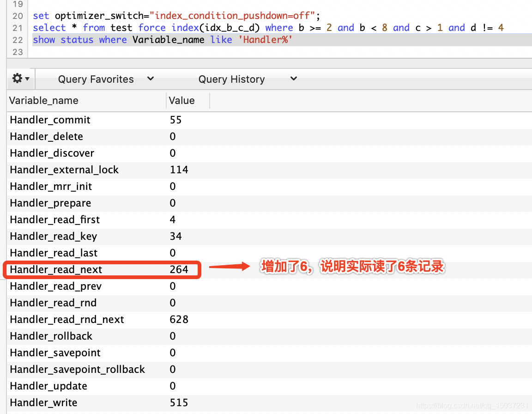Image resolution: width=532 pixels, height=414 pixels.
Task: Click value 4 for Handler_read_first
Action: click(173, 219)
